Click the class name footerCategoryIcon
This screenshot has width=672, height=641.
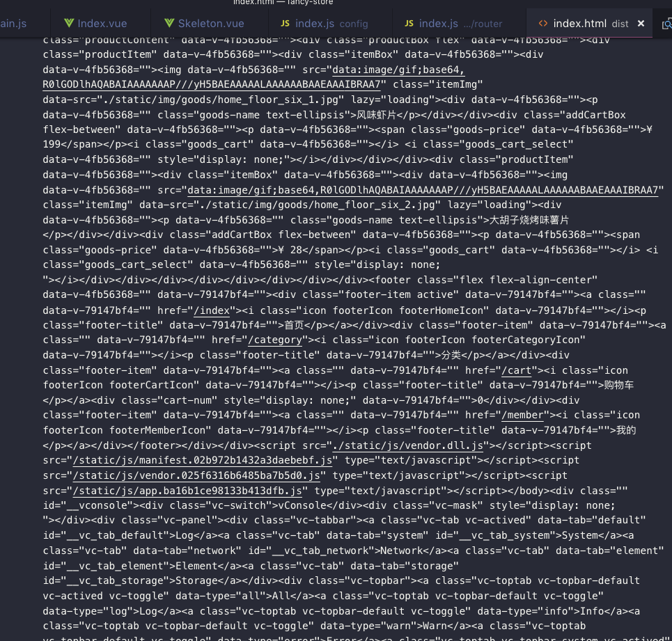528,340
